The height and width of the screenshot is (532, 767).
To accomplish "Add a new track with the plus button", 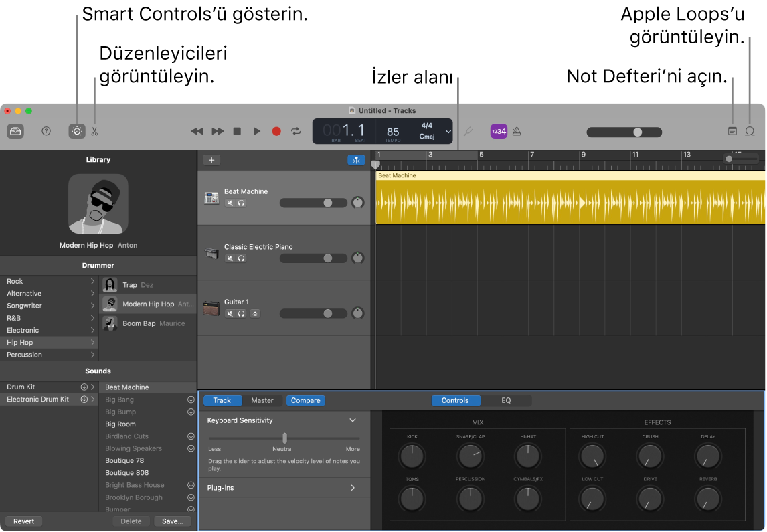I will [x=211, y=160].
